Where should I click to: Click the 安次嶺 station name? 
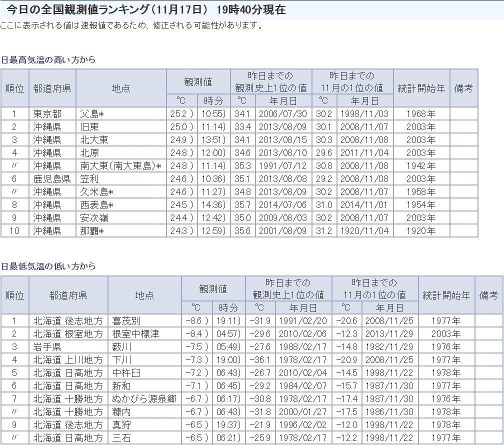94,218
